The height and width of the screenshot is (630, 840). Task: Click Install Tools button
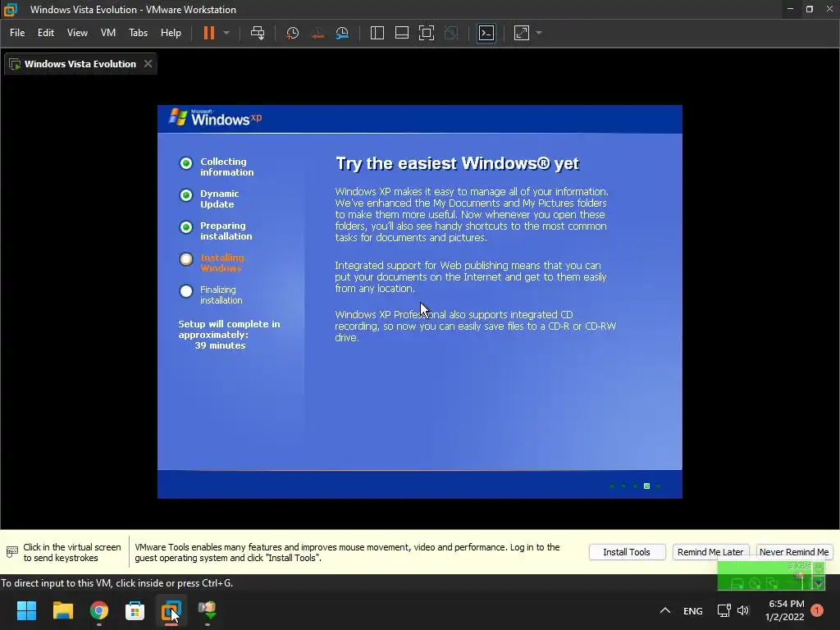click(x=627, y=552)
